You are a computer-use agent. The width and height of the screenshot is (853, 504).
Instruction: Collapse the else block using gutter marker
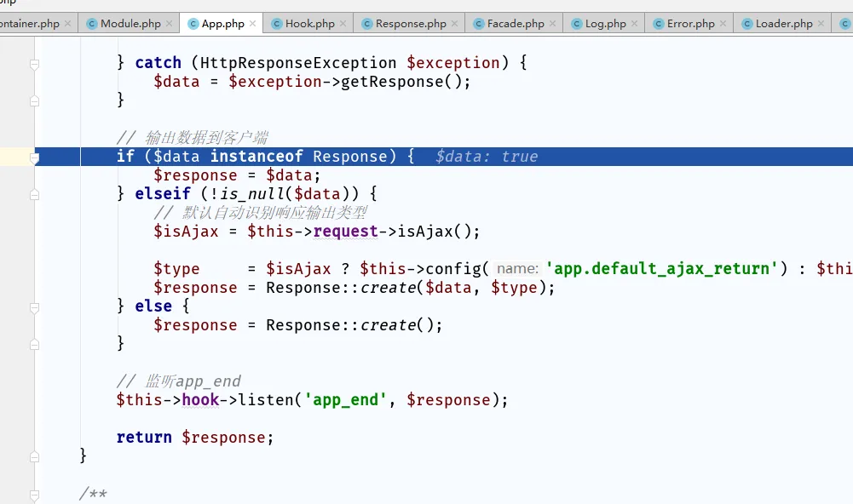[34, 306]
